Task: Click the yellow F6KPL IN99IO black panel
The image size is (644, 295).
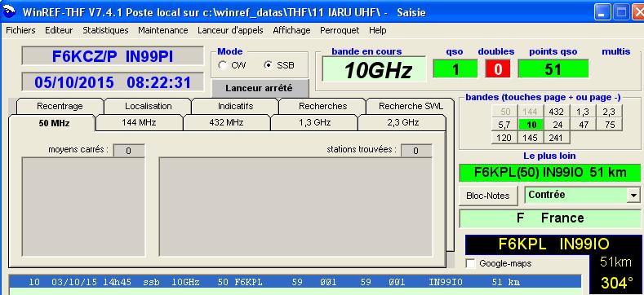Action: tap(553, 244)
